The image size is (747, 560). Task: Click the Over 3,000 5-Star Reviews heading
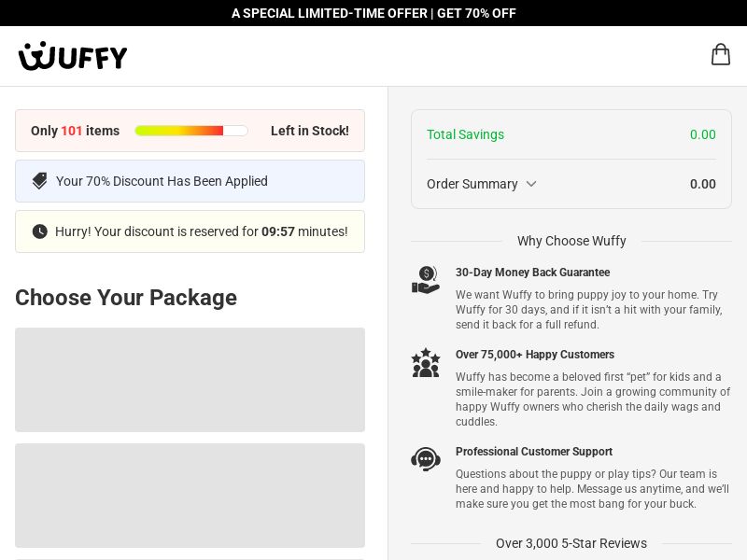coord(571,543)
